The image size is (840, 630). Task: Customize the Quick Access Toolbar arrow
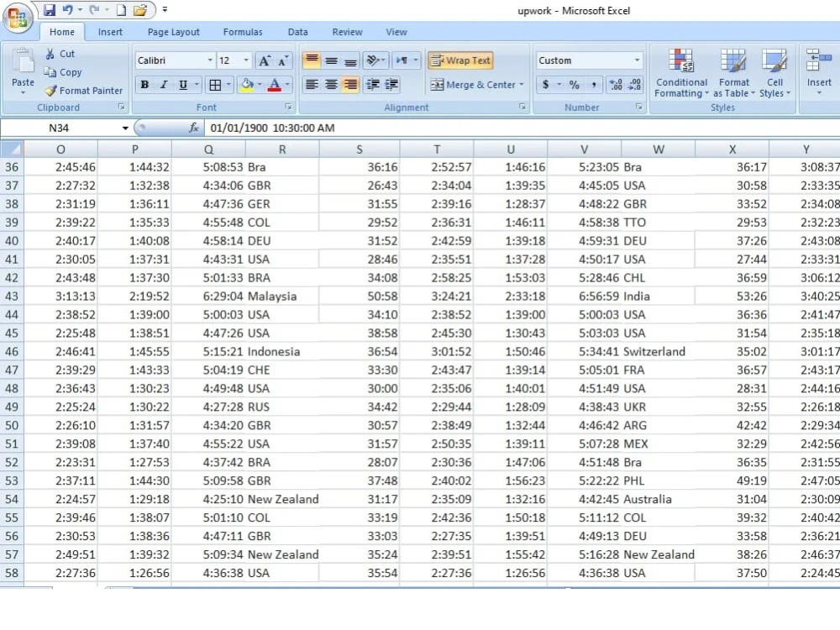(165, 9)
